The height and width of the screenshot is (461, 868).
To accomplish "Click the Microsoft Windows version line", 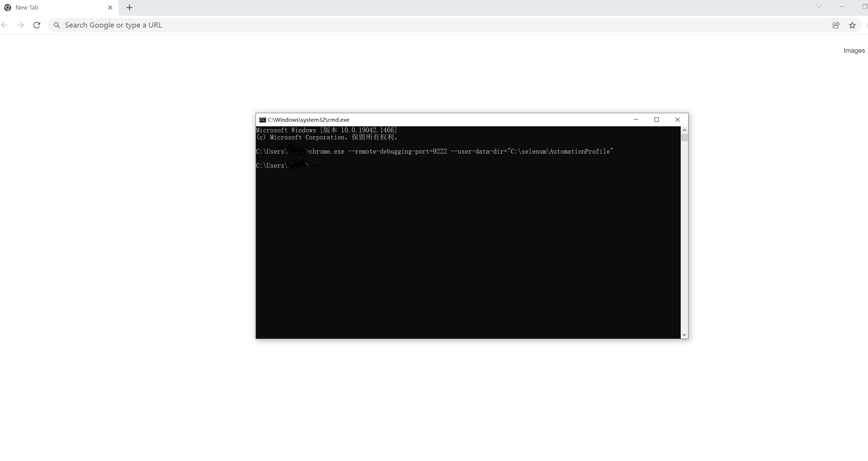I will pyautogui.click(x=326, y=130).
